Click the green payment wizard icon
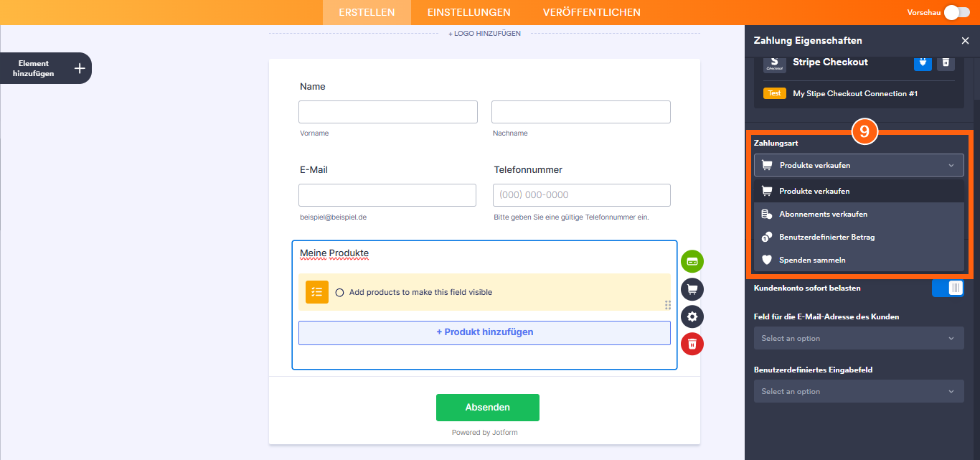Screen dimensions: 980x460 pyautogui.click(x=692, y=261)
